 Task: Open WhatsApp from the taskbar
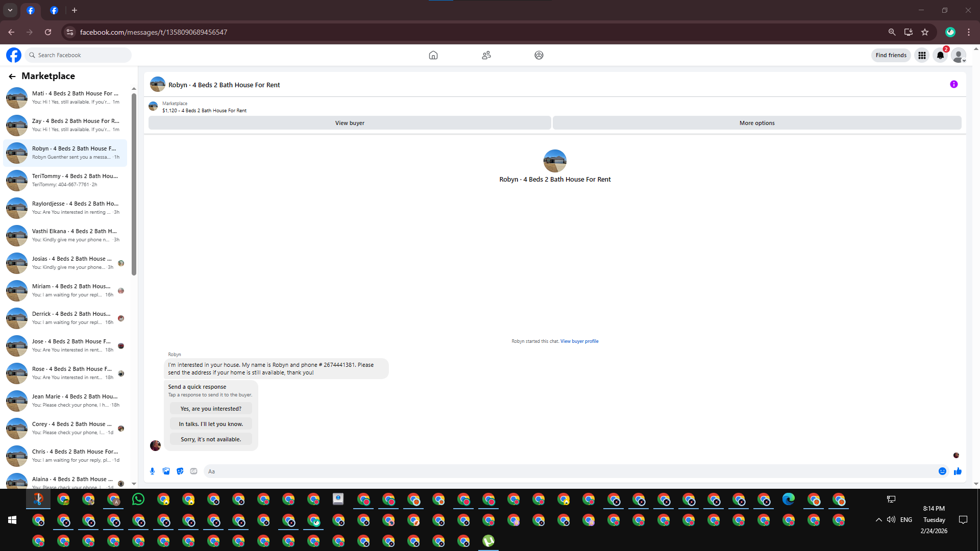[138, 499]
